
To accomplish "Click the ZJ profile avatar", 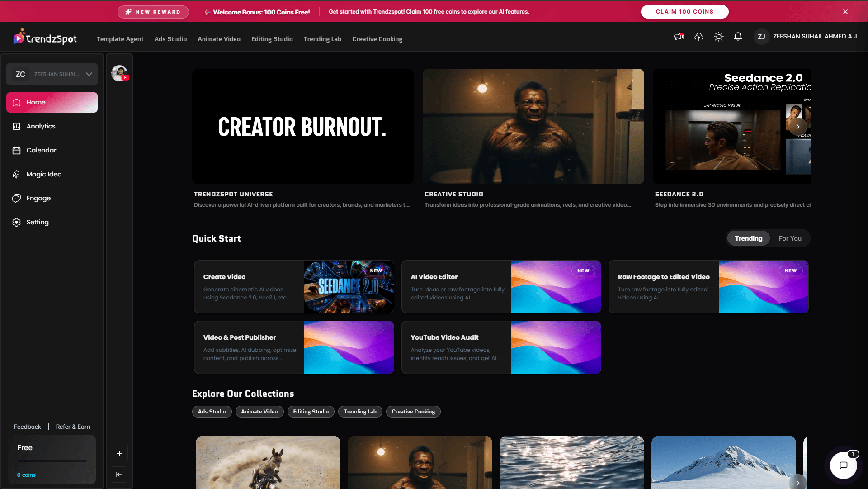I will [761, 37].
